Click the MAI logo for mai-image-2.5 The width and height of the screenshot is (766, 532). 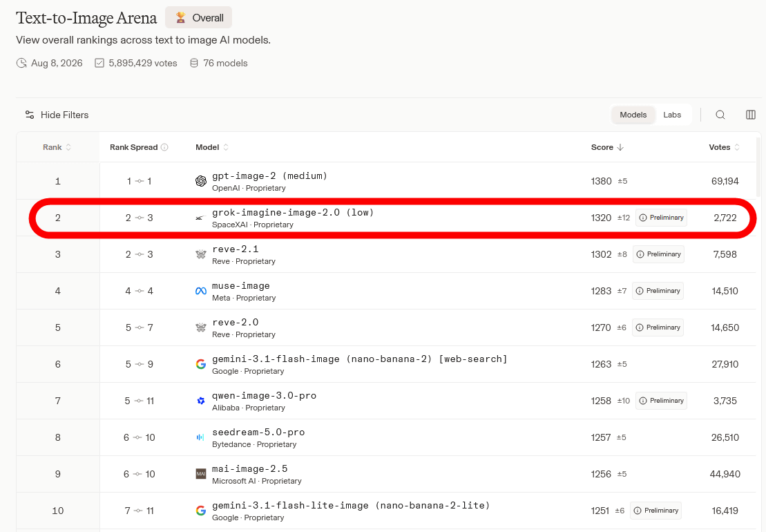click(201, 474)
